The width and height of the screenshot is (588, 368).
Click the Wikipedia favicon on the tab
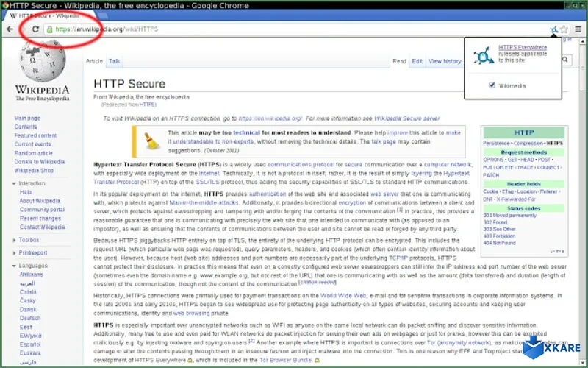13,15
